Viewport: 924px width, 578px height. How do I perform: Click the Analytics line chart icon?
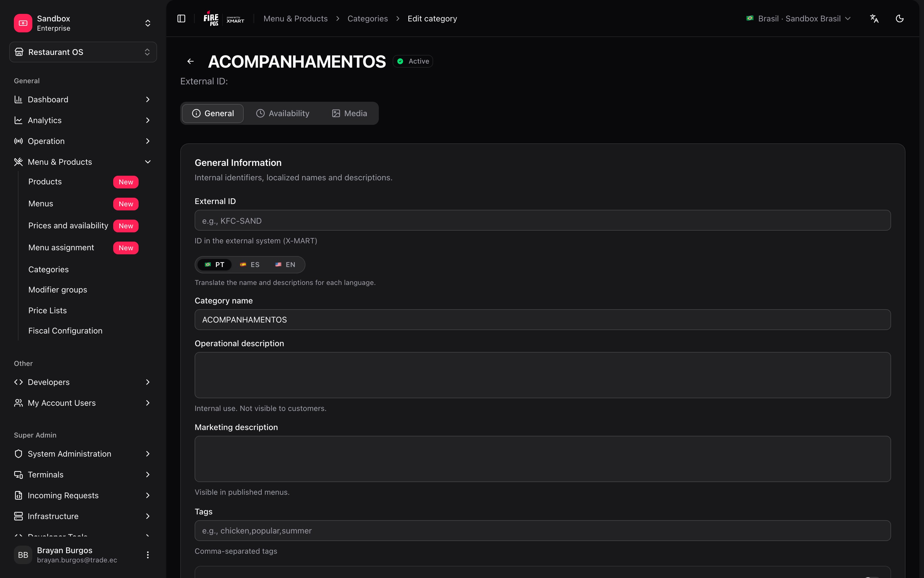[x=18, y=120]
